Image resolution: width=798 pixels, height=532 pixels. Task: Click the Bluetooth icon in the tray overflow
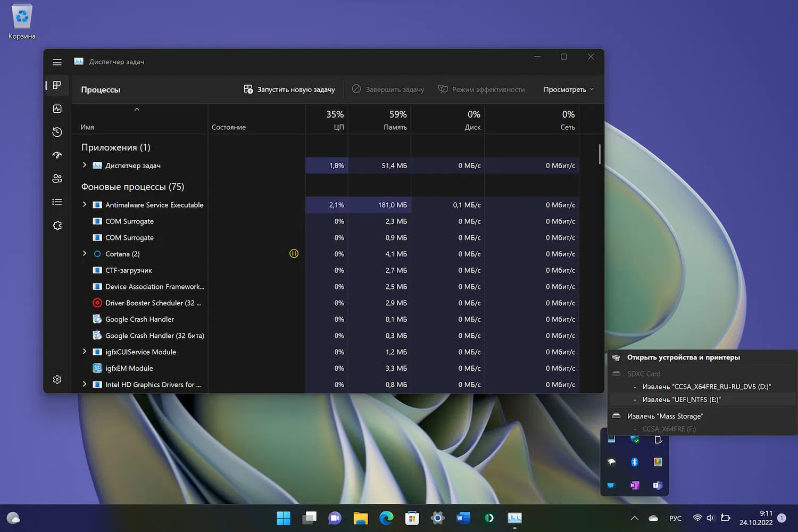(634, 462)
